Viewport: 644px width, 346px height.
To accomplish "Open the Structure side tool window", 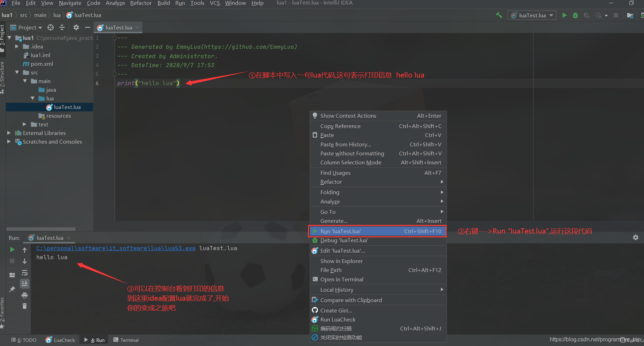I will (2, 77).
